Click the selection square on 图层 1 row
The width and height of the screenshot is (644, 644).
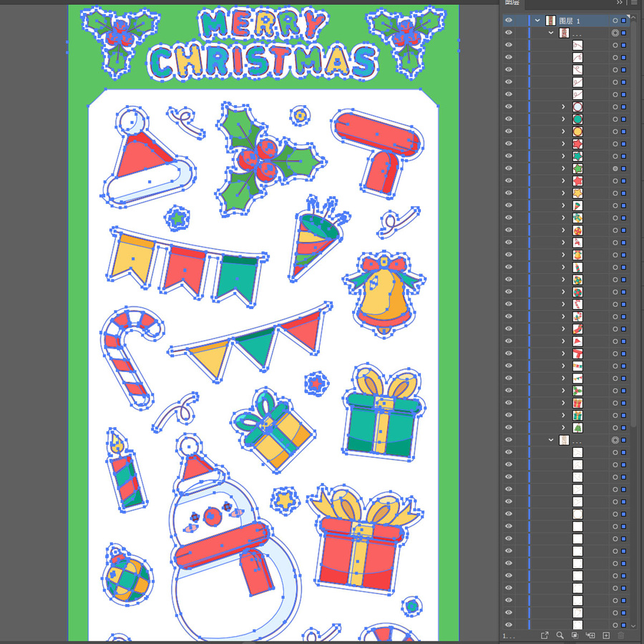[x=624, y=21]
